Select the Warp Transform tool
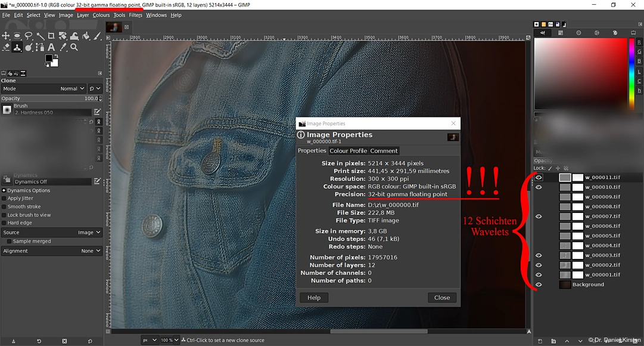The image size is (644, 346). pos(74,36)
